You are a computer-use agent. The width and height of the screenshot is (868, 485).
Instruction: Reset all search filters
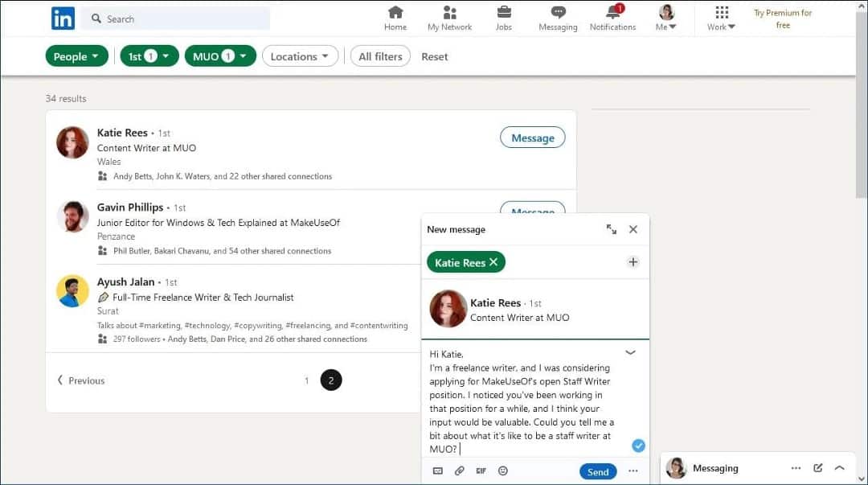(x=435, y=56)
